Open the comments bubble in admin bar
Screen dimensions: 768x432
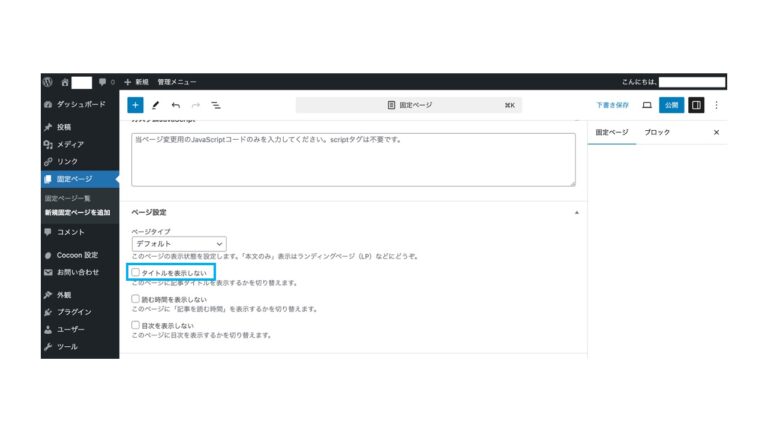point(102,82)
